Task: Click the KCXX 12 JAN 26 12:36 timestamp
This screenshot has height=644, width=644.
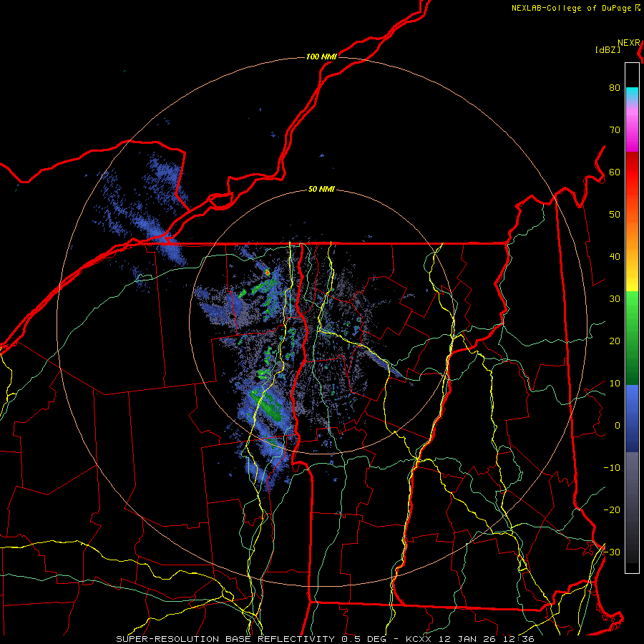Action: (470, 639)
